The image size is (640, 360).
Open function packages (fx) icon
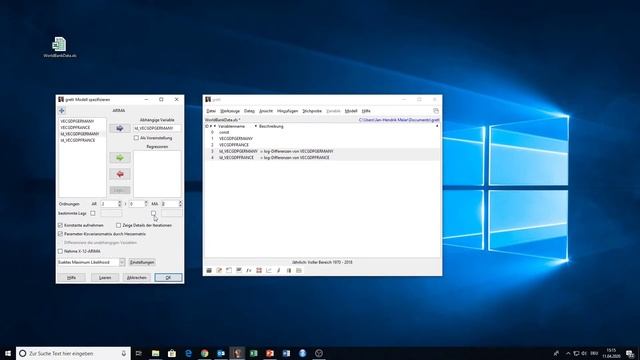coord(249,270)
